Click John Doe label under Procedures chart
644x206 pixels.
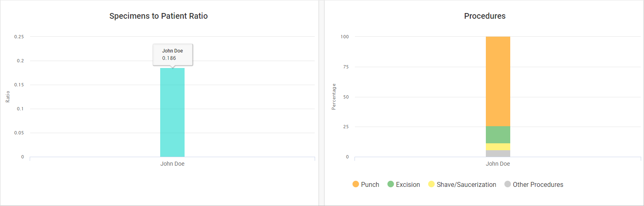[x=498, y=164]
